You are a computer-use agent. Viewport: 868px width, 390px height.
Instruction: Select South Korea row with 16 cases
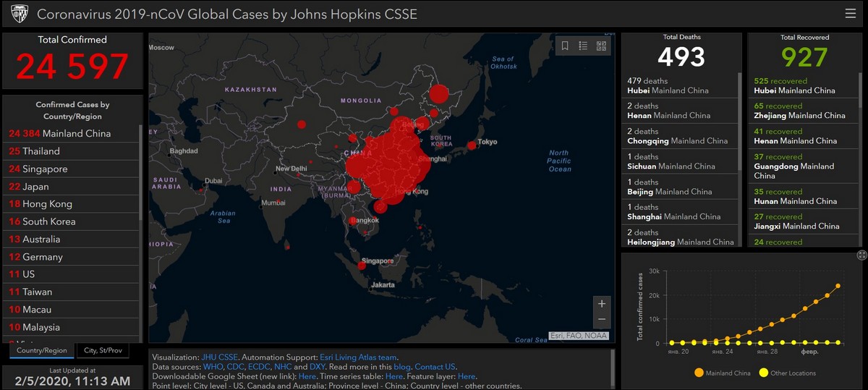[x=72, y=221]
